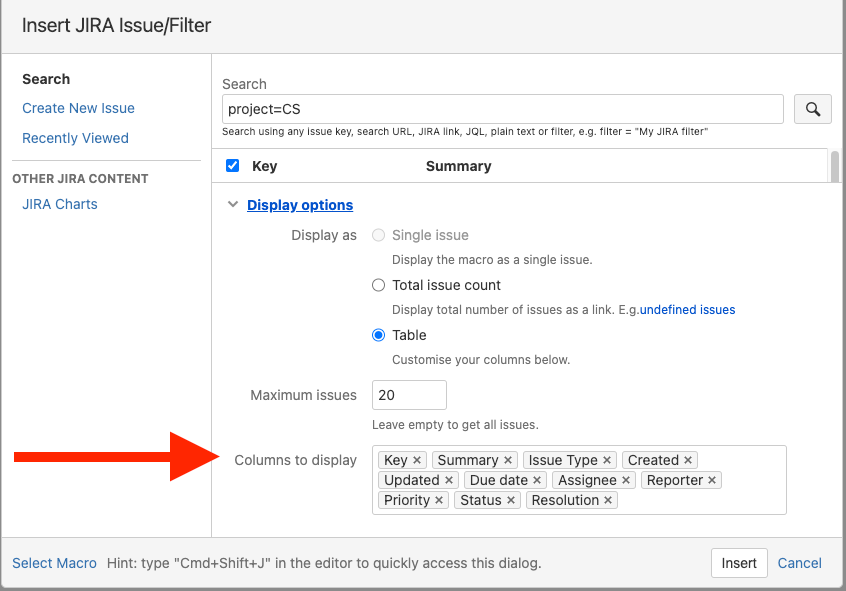Image resolution: width=846 pixels, height=591 pixels.
Task: Remove the Resolution column tag
Action: (x=608, y=500)
